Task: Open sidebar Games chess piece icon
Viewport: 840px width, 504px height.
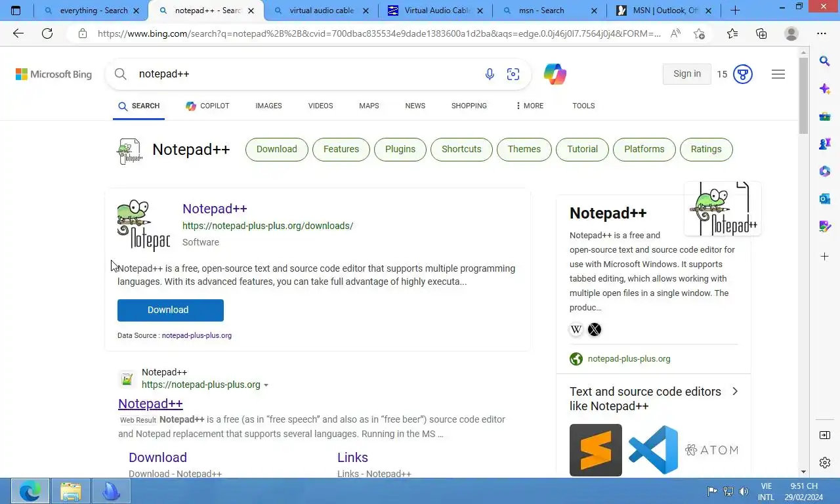Action: tap(825, 144)
